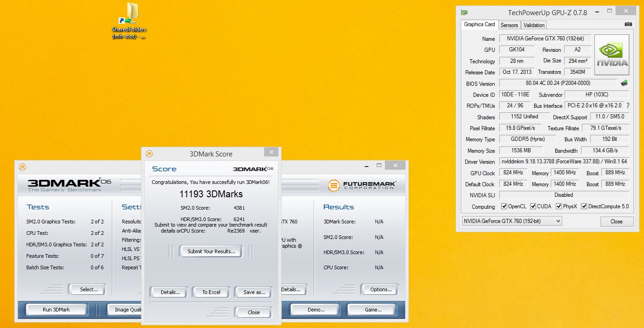Click the NVIDIA logo in GPU-Z
The image size is (644, 328).
point(611,56)
